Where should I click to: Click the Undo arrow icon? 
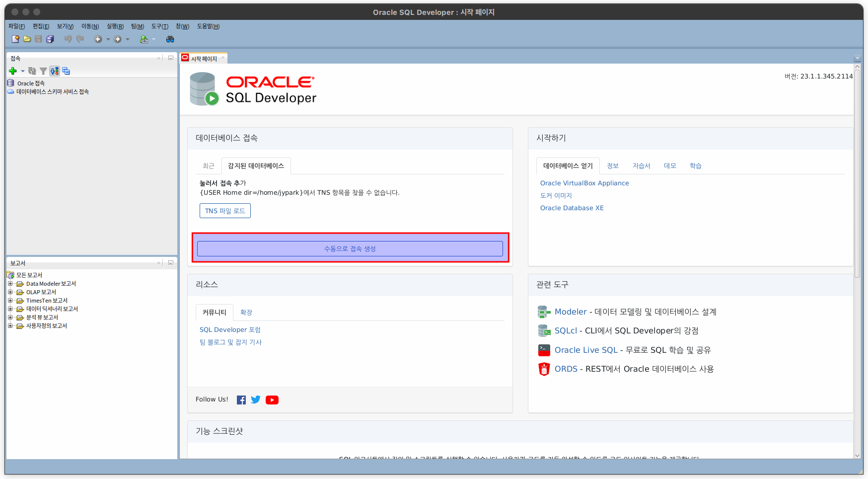tap(68, 39)
